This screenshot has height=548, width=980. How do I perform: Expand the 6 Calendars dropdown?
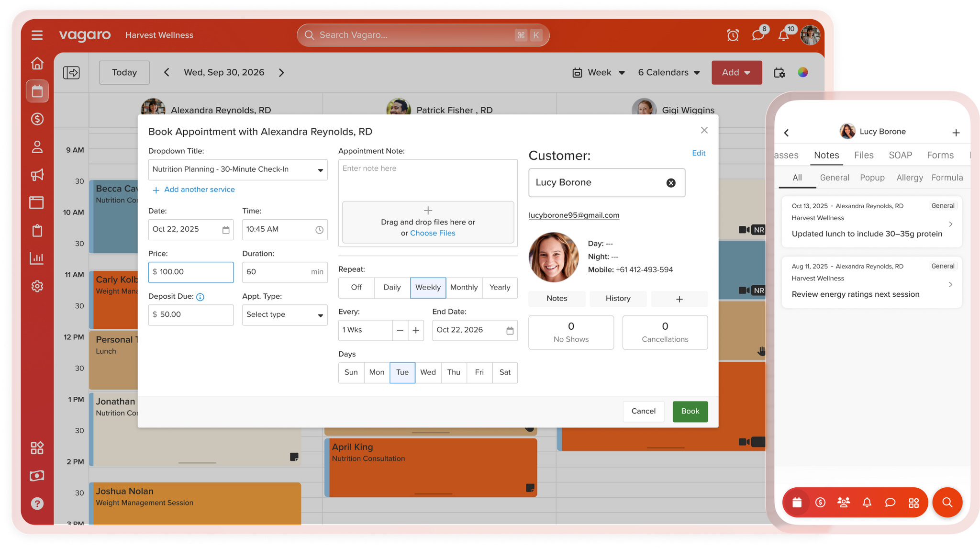pyautogui.click(x=669, y=72)
